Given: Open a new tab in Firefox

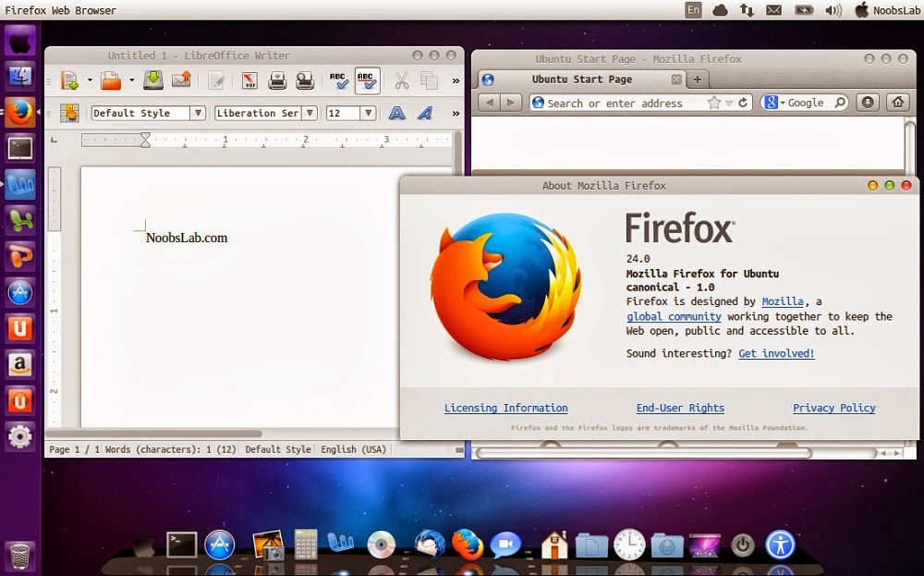Looking at the screenshot, I should tap(697, 80).
